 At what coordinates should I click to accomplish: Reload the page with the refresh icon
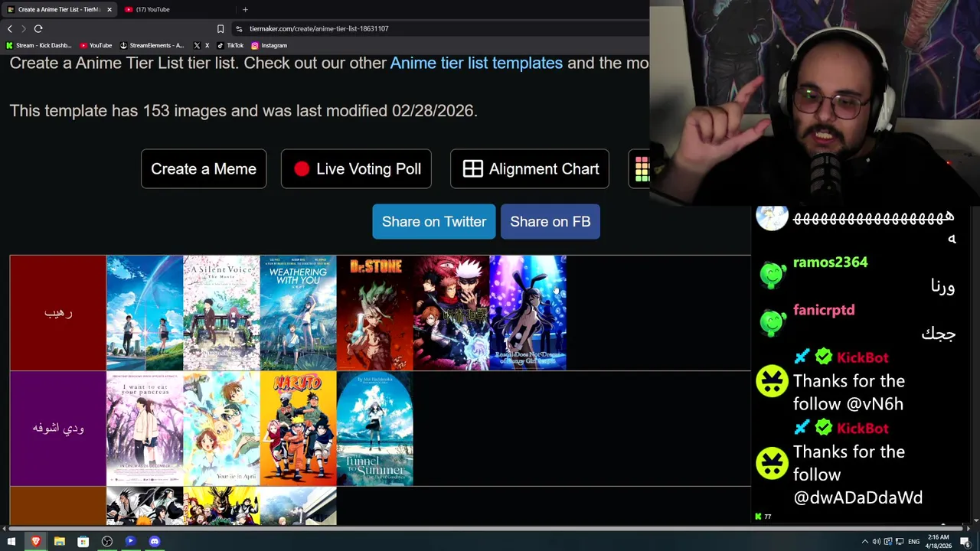[38, 28]
